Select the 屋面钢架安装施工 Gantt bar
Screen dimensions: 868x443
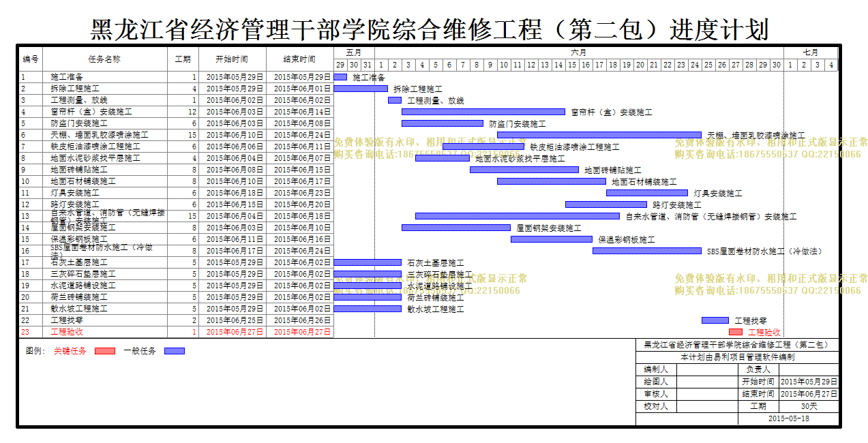(x=456, y=228)
